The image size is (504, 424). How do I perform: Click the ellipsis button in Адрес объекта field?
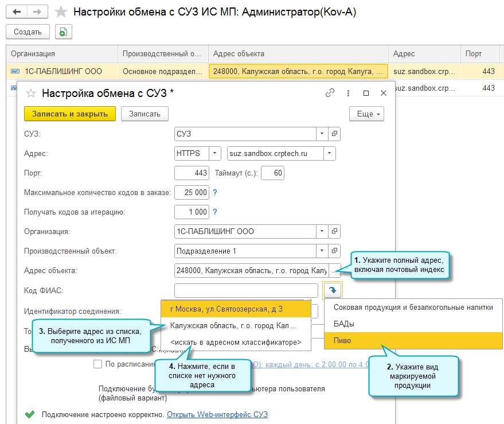[x=334, y=271]
